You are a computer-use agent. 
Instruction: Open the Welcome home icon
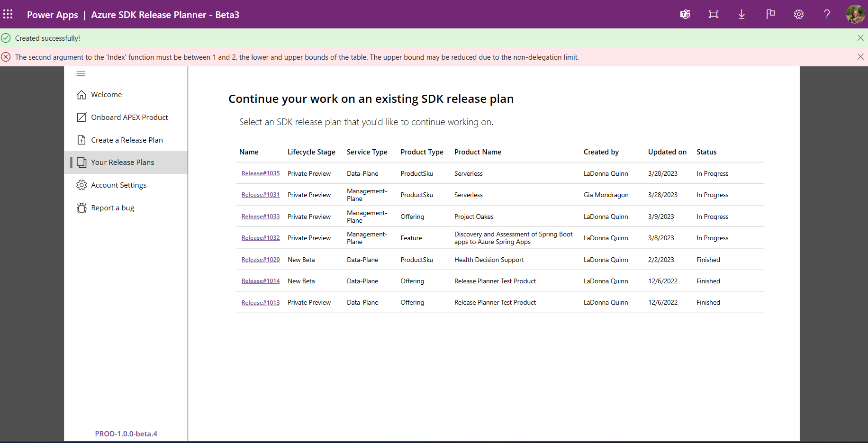(81, 94)
